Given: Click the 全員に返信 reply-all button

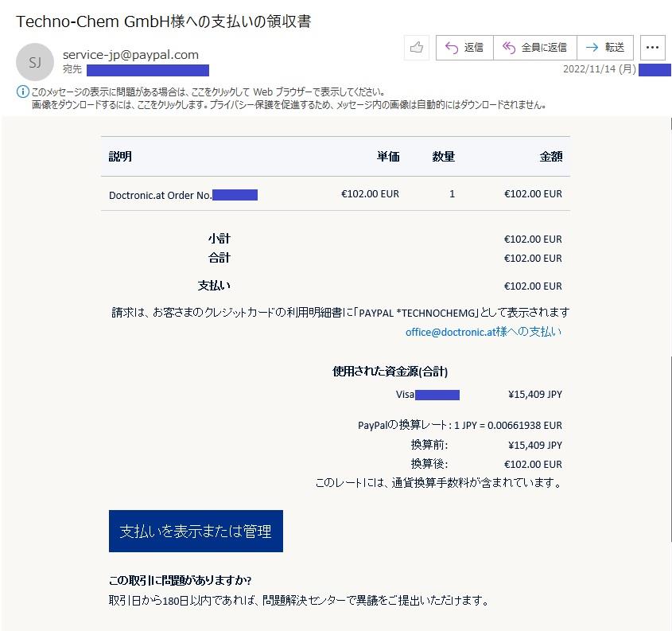Looking at the screenshot, I should click(x=535, y=47).
